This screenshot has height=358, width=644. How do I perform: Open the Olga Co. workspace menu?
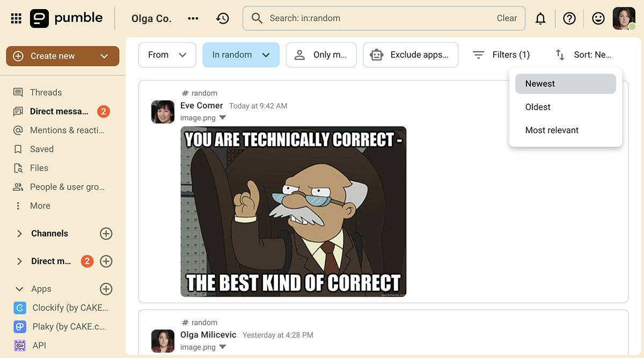point(151,18)
